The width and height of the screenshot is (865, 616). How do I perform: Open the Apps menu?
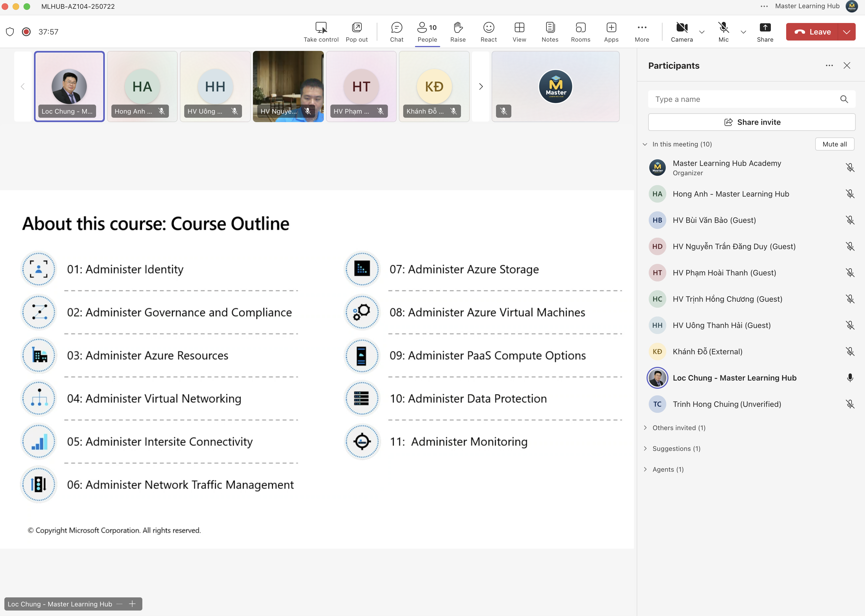pos(611,32)
